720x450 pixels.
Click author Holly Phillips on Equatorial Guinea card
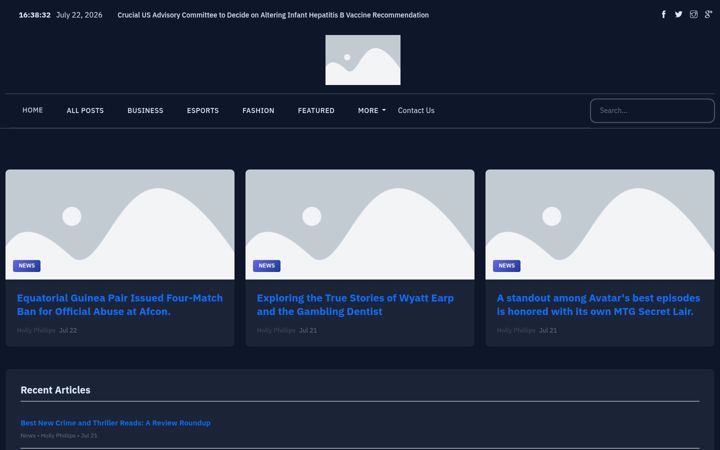click(x=36, y=331)
